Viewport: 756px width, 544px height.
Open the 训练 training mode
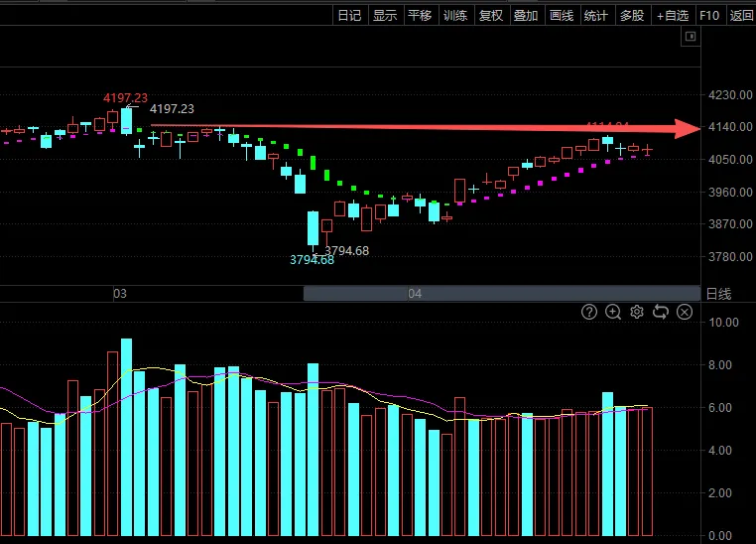point(456,16)
